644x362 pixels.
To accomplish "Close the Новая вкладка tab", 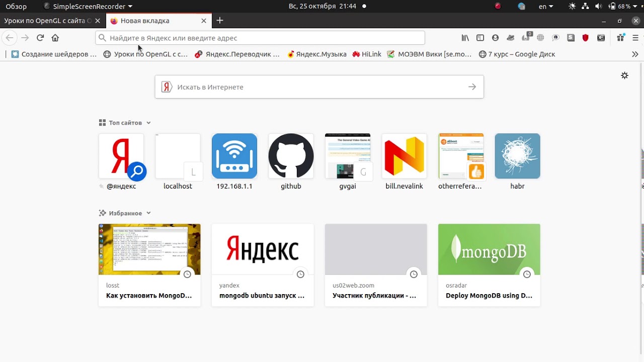I will (x=204, y=21).
